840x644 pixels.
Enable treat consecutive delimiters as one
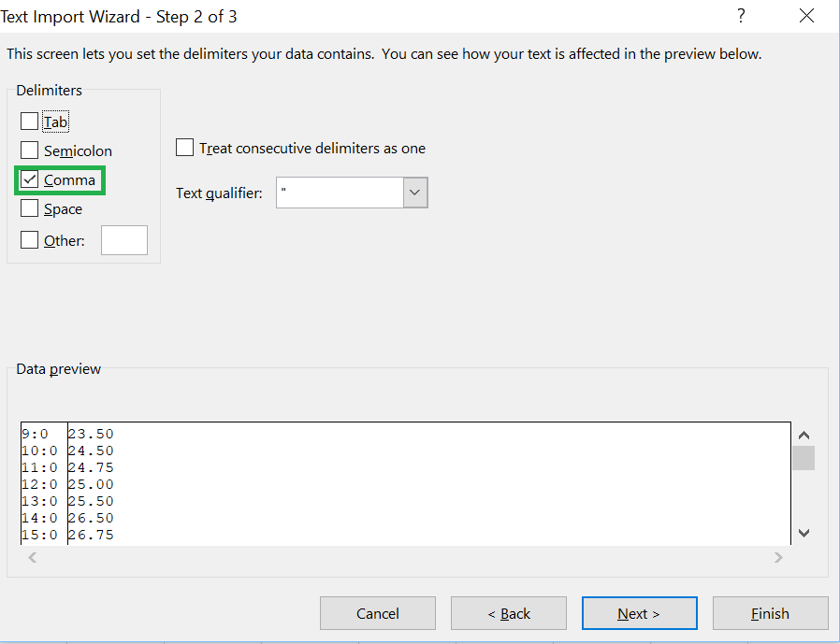184,147
